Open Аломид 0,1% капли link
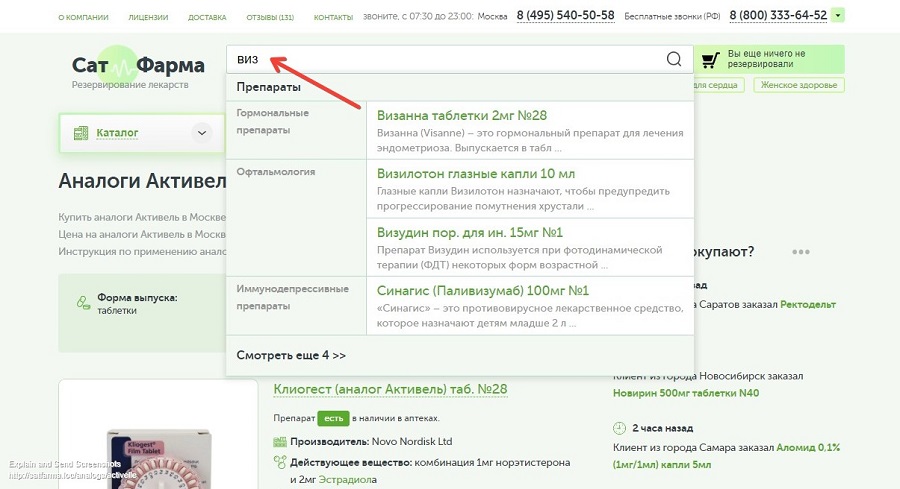The image size is (900, 489). [x=727, y=456]
